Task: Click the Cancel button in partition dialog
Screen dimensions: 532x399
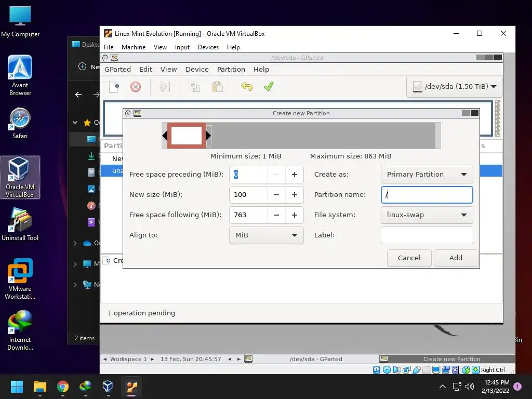Action: 409,258
